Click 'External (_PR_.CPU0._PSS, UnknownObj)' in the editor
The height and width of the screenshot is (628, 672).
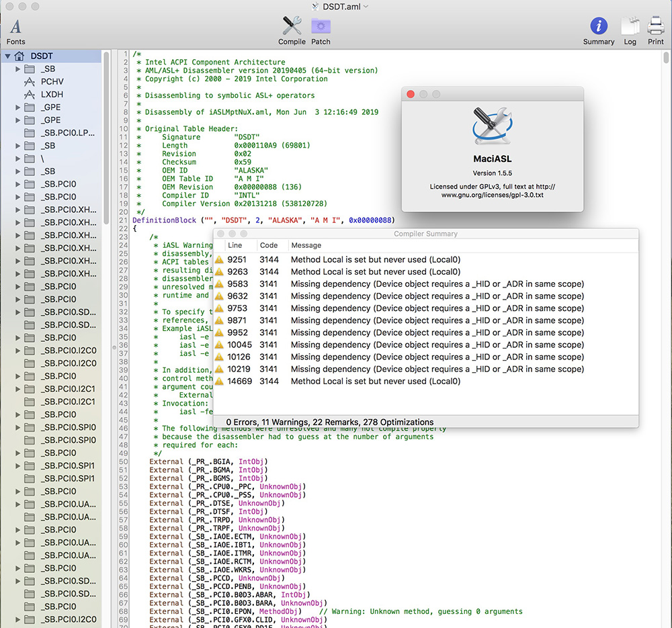[228, 495]
